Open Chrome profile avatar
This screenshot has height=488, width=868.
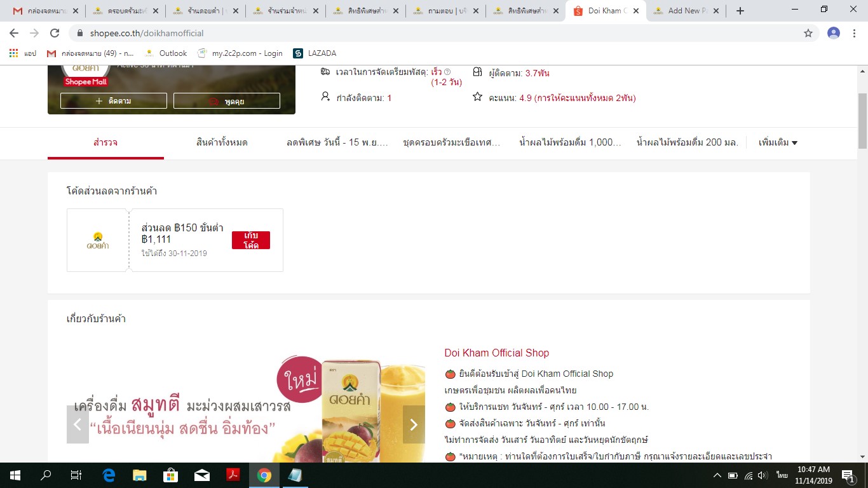834,33
